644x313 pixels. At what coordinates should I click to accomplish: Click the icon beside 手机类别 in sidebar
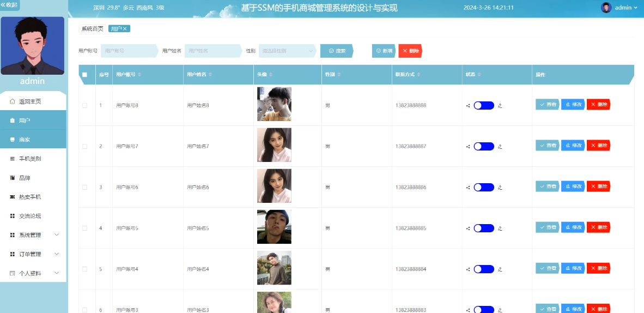click(13, 159)
